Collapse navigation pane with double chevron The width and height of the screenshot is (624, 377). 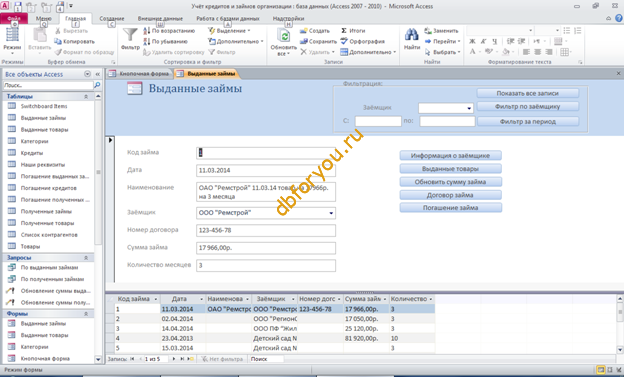pos(98,74)
